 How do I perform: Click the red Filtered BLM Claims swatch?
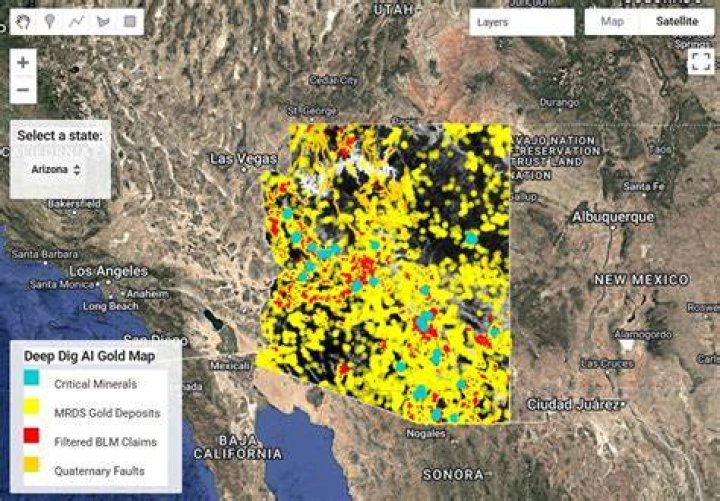[x=31, y=435]
